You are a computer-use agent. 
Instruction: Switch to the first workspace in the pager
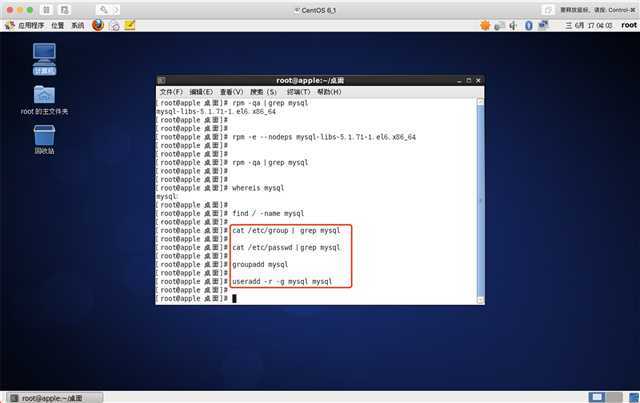pyautogui.click(x=597, y=397)
